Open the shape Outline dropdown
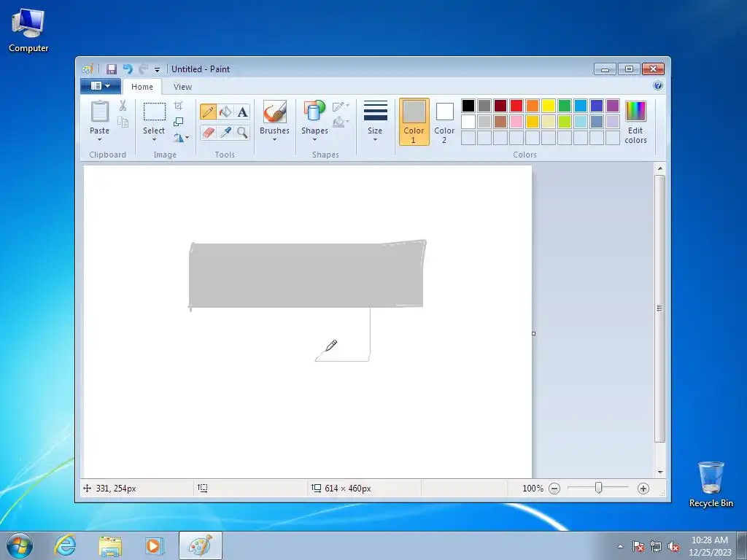747x560 pixels. (341, 106)
